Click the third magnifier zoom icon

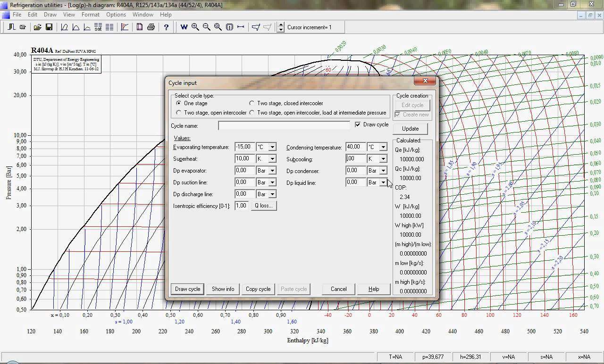pos(218,27)
